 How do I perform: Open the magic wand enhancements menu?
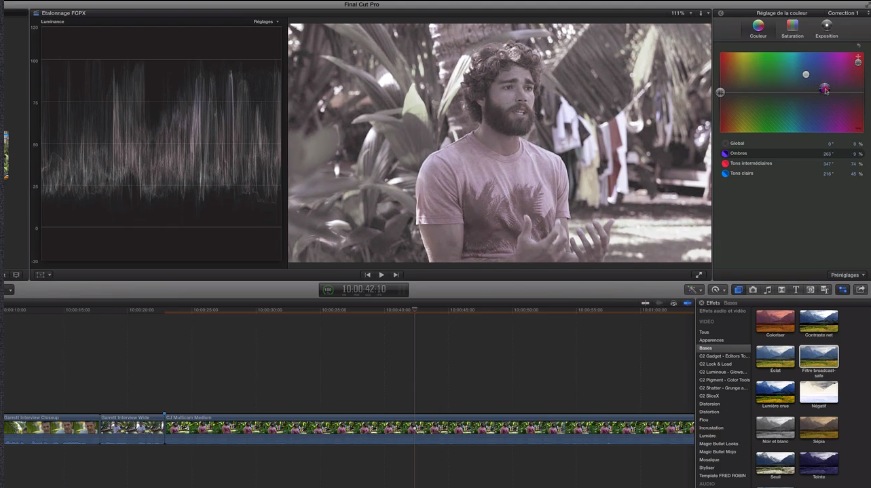[694, 289]
